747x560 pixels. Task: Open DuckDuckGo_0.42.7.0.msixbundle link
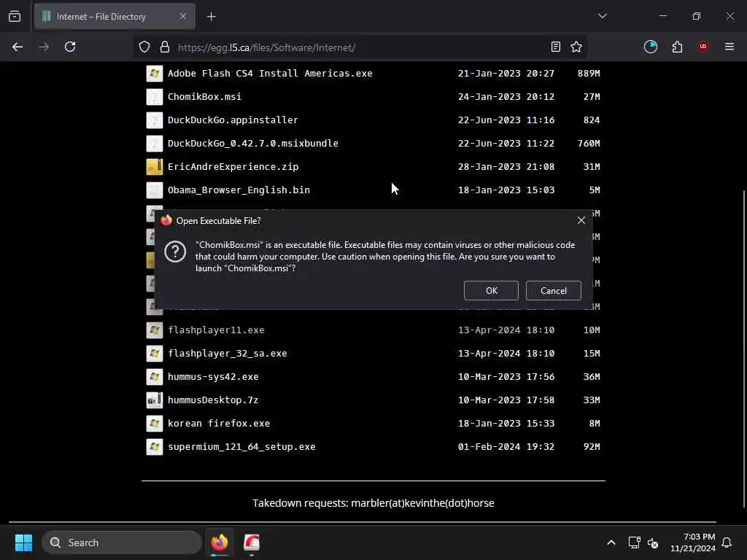[253, 144]
